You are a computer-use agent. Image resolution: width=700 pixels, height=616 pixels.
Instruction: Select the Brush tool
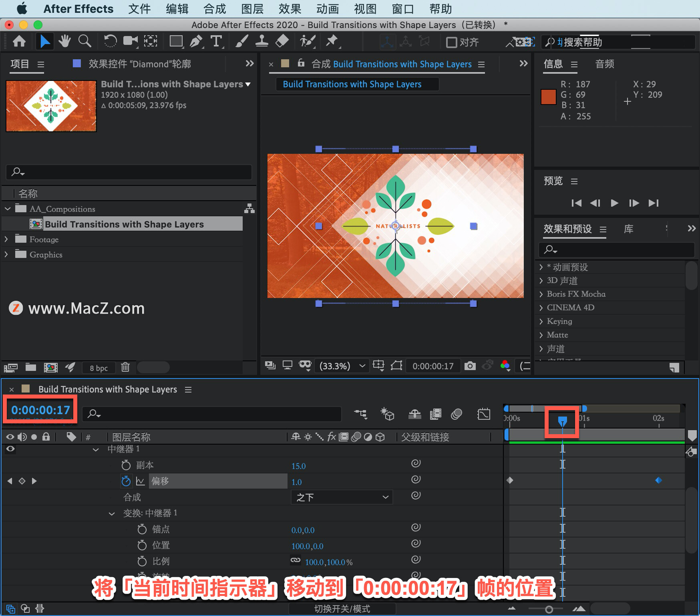241,41
